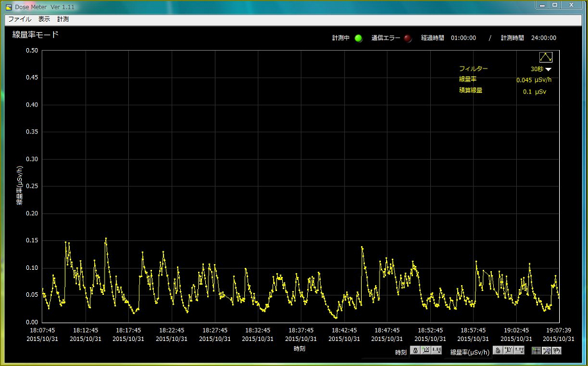Expand the filter 30秒 dropdown arrow

point(548,69)
